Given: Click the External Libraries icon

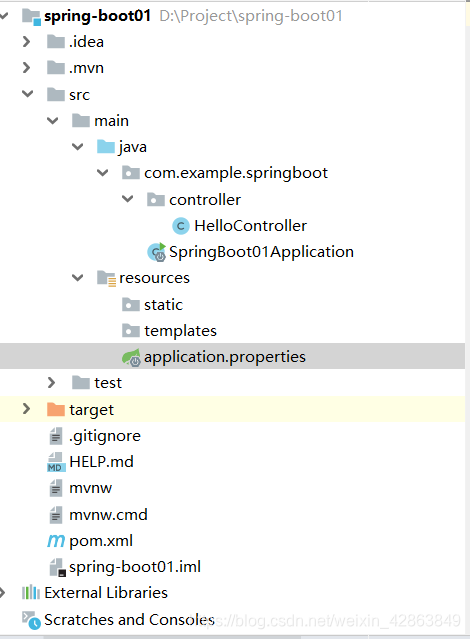Looking at the screenshot, I should tap(31, 593).
